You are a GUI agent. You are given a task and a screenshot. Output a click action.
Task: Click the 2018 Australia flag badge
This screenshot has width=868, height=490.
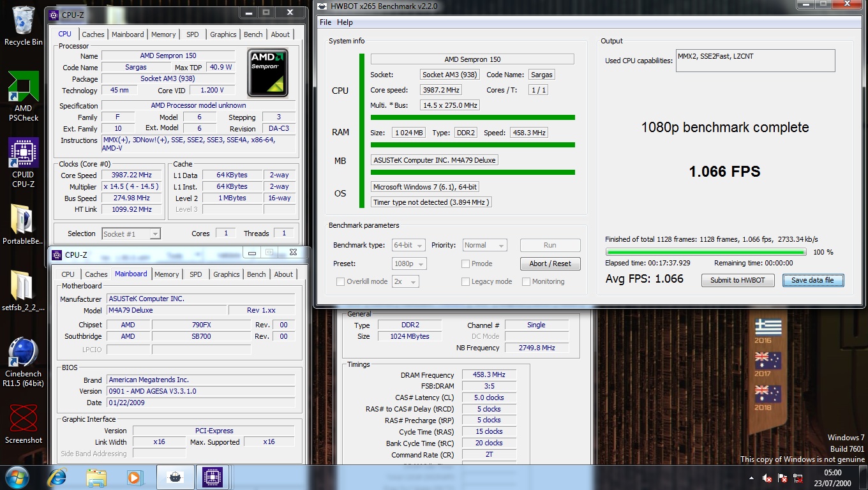tap(768, 394)
